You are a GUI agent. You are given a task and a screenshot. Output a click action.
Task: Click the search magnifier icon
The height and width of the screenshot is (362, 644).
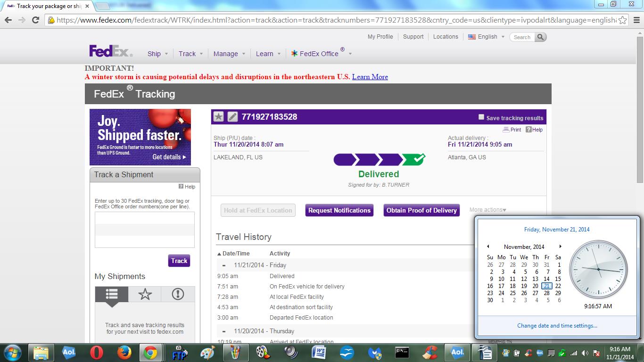tap(540, 37)
